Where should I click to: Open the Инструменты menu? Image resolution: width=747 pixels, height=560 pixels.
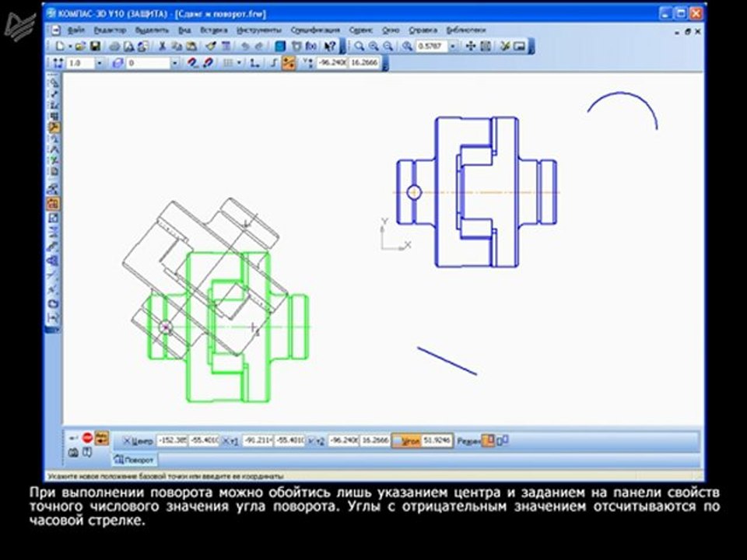point(259,30)
